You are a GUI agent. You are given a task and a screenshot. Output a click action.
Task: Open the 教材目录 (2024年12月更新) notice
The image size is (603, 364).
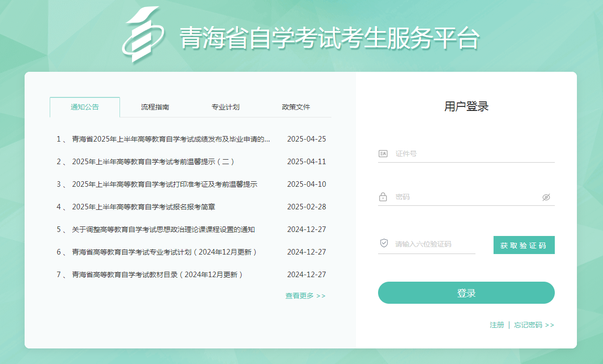point(157,275)
